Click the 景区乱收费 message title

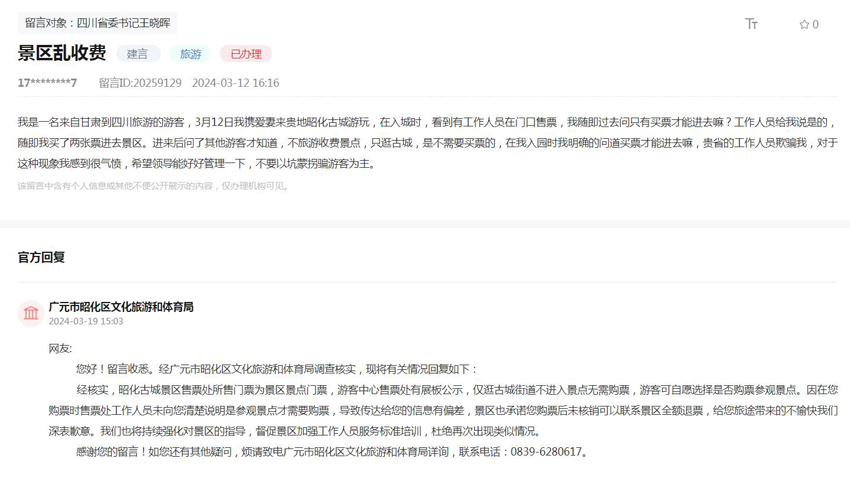tap(61, 54)
